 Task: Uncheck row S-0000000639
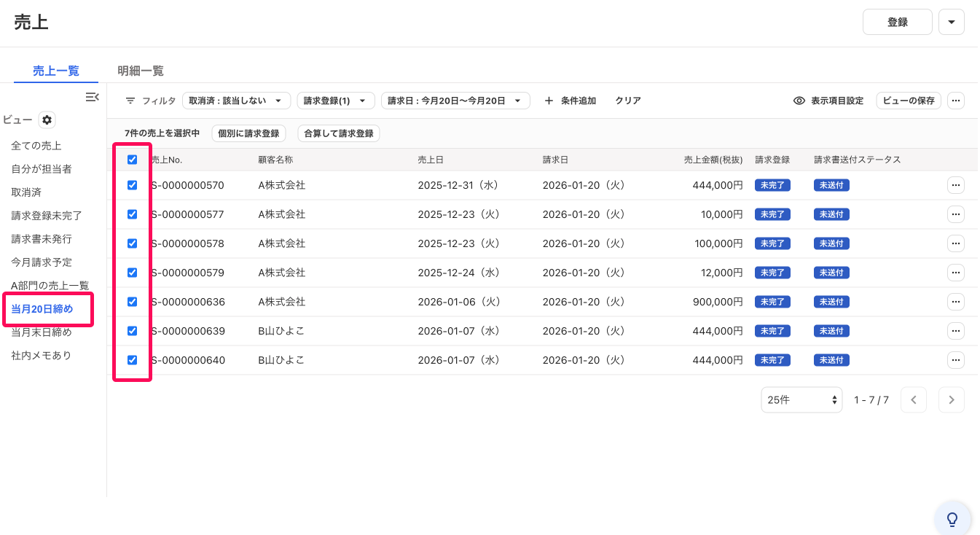(132, 331)
